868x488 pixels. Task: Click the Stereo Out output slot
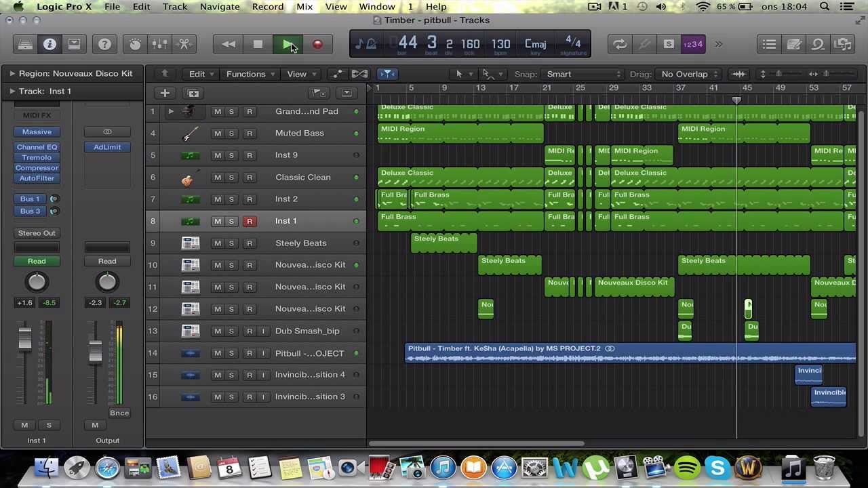37,233
